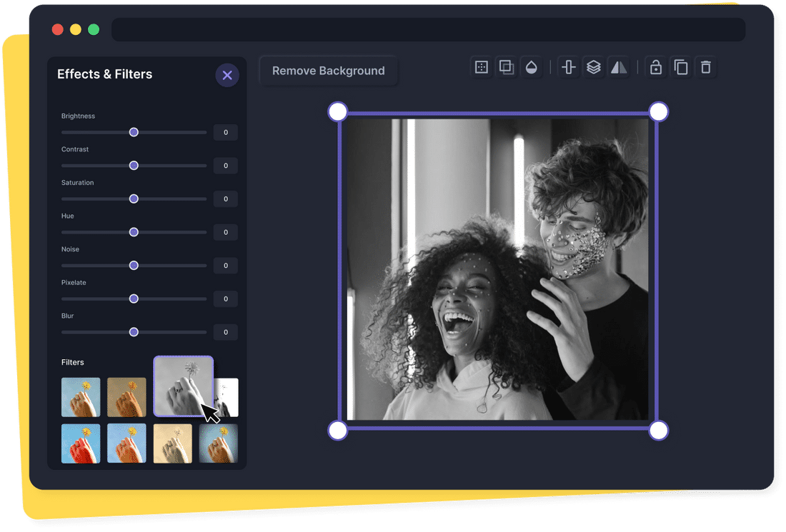Duplicate the image using the copy icon
Image resolution: width=786 pixels, height=532 pixels.
click(680, 66)
